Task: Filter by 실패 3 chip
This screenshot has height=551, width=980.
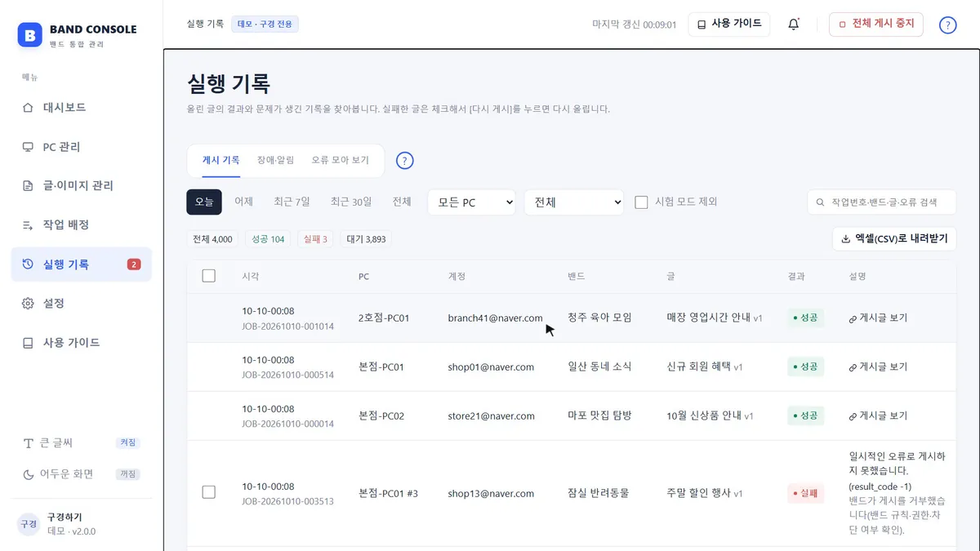Action: [315, 239]
